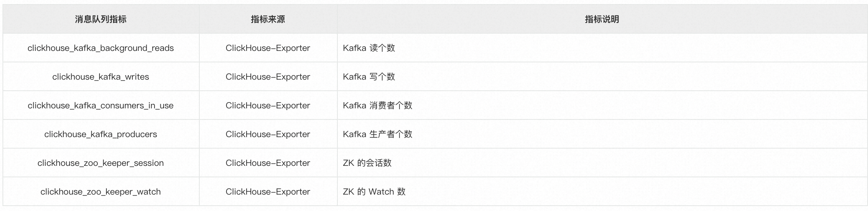Click ClickHouse-Exporter in the kafka_writes row
The image size is (868, 211).
pos(268,77)
